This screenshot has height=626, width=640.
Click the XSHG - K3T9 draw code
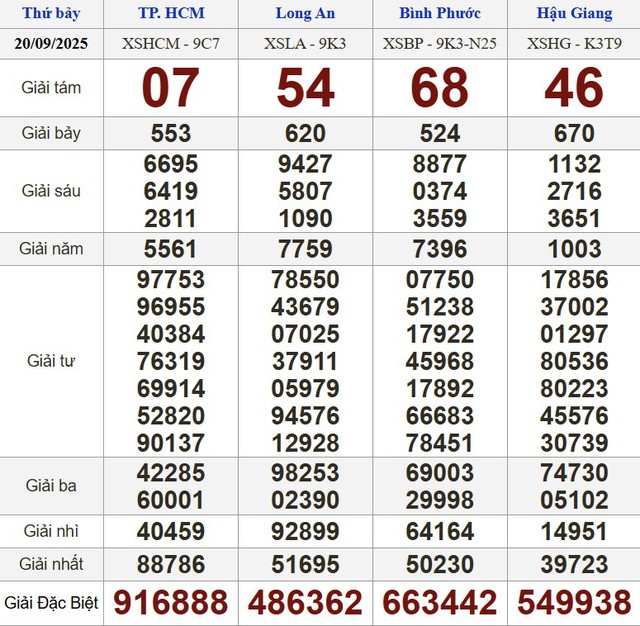point(573,44)
